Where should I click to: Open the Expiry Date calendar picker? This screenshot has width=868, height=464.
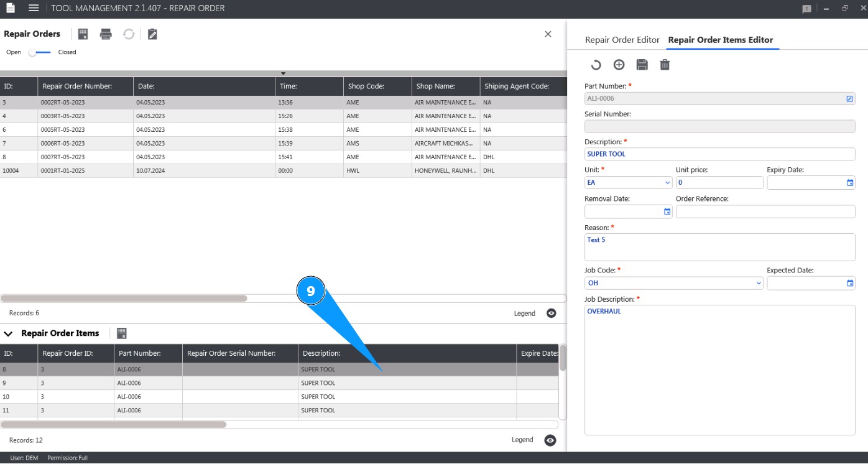[850, 183]
